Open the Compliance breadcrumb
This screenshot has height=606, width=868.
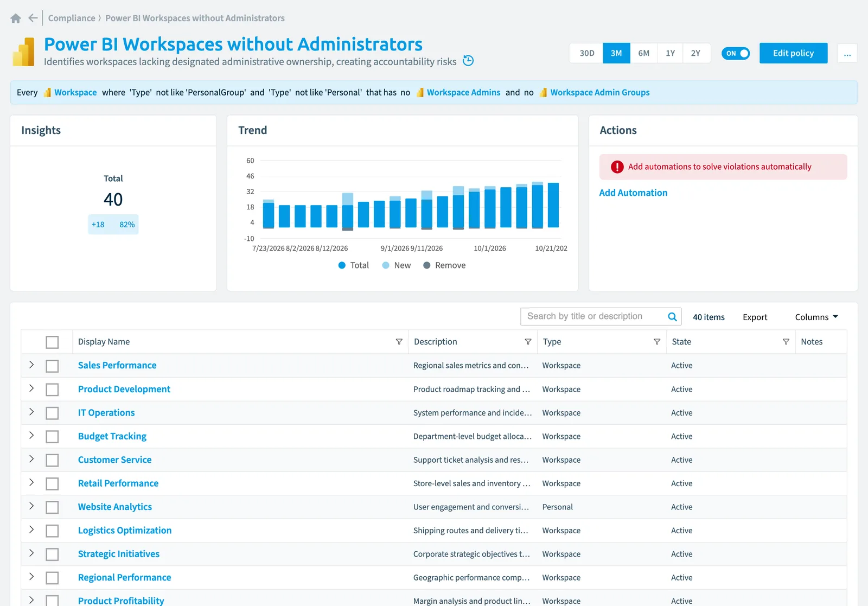[x=72, y=18]
